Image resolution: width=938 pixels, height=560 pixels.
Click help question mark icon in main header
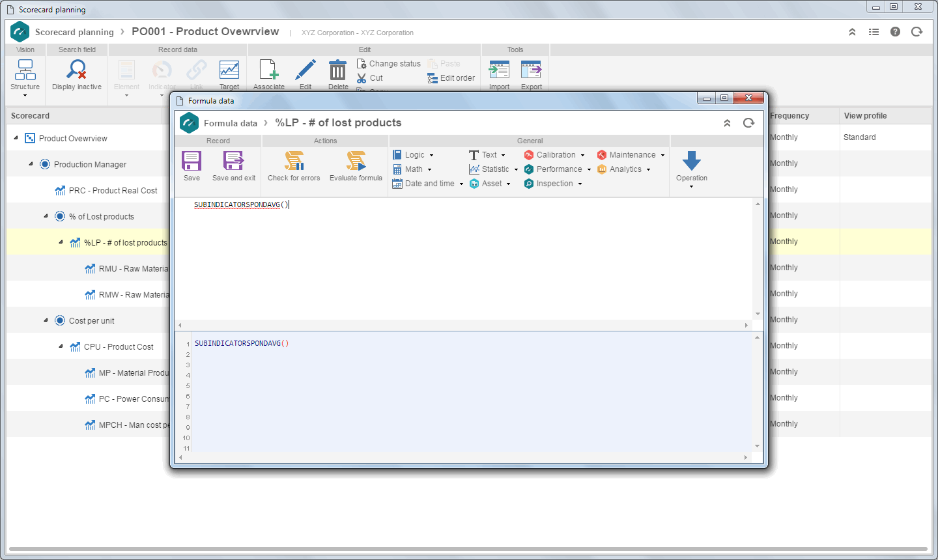point(895,32)
